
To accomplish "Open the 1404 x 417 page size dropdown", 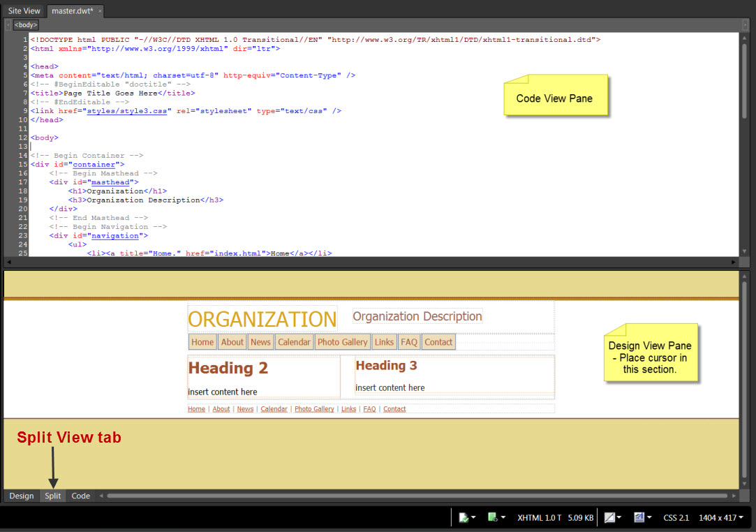I will coord(721,517).
